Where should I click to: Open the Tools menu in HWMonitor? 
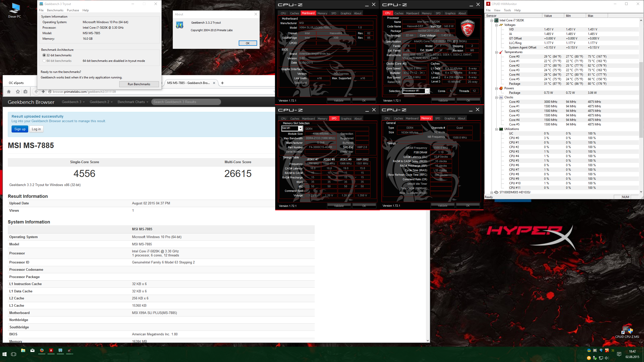tap(507, 10)
